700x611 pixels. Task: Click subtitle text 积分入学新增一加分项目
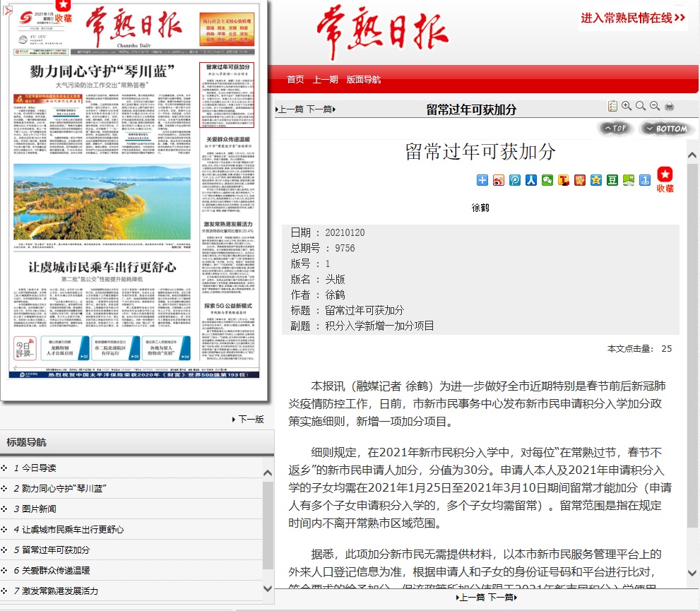click(379, 326)
